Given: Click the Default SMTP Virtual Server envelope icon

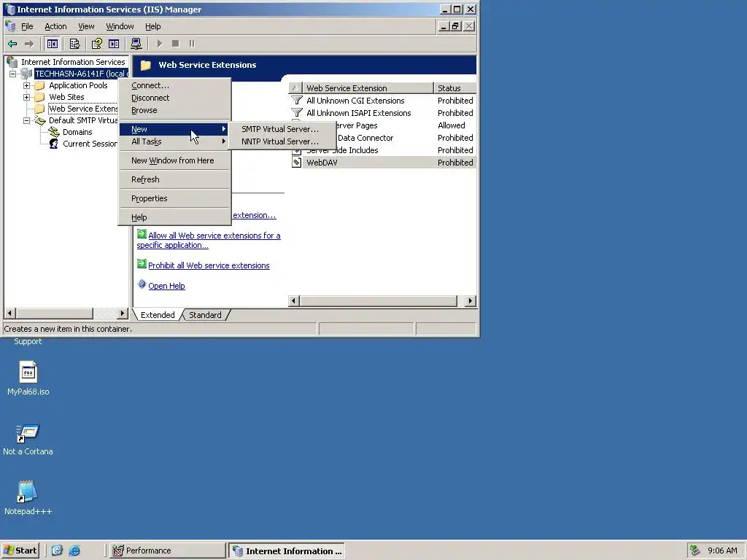Looking at the screenshot, I should click(40, 120).
